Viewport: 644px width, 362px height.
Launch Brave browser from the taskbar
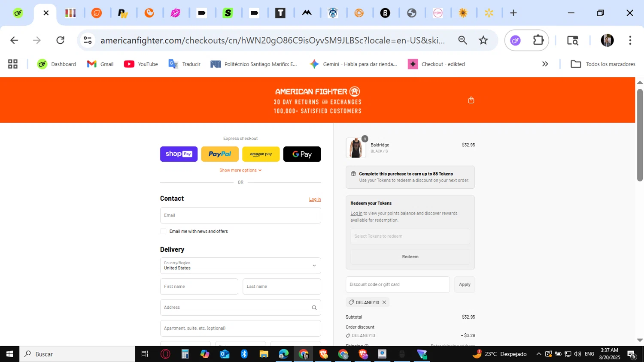(x=323, y=354)
